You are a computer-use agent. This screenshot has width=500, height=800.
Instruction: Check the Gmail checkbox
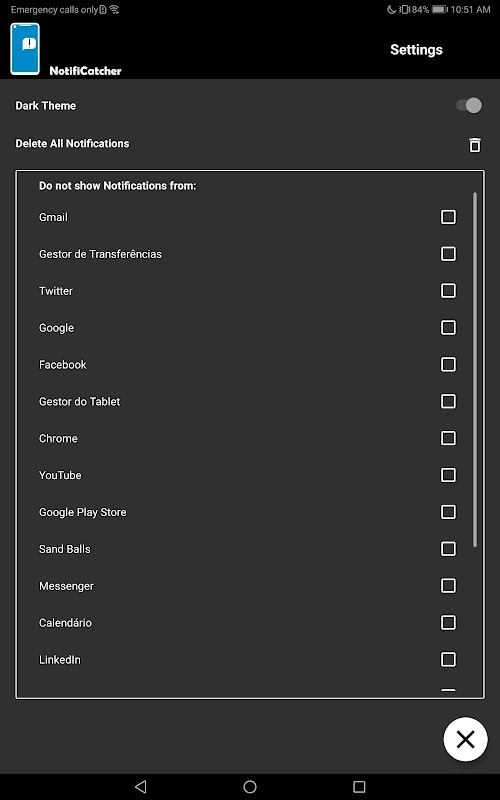[448, 217]
